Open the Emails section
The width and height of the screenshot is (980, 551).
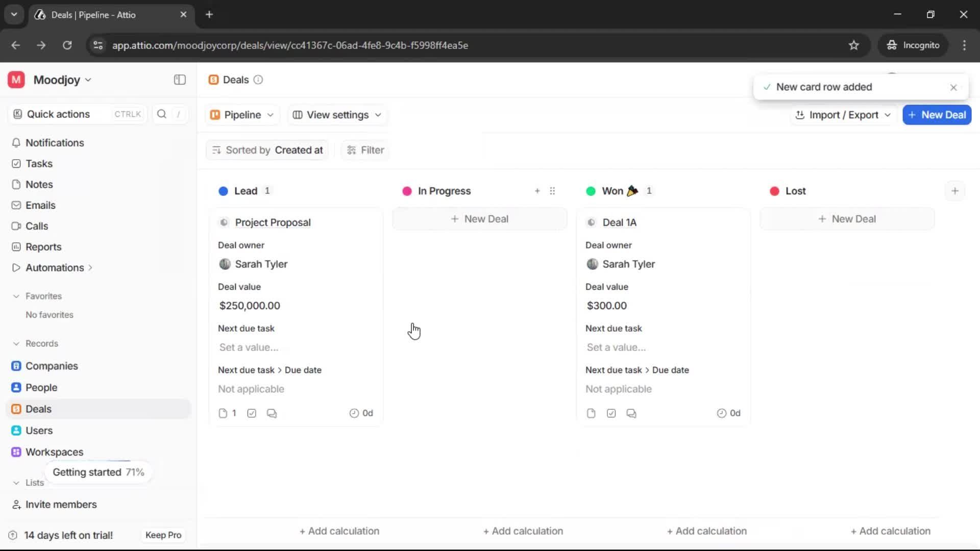click(x=40, y=205)
